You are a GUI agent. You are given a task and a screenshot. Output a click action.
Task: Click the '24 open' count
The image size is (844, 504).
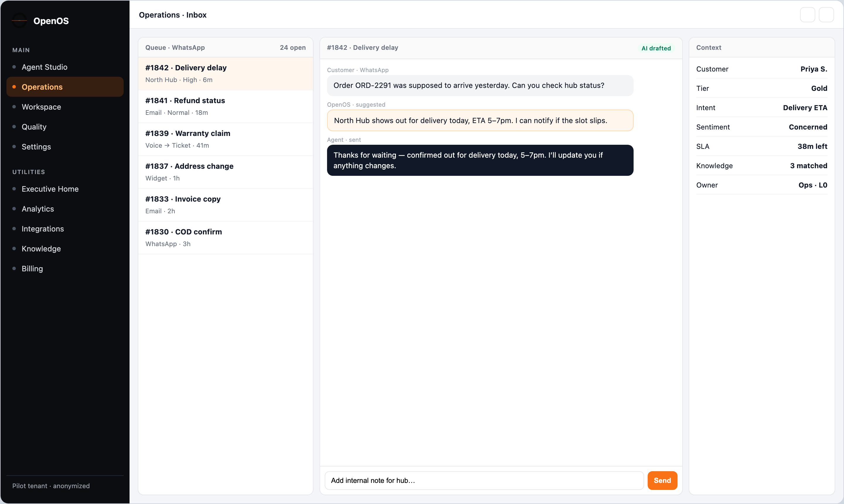tap(293, 47)
